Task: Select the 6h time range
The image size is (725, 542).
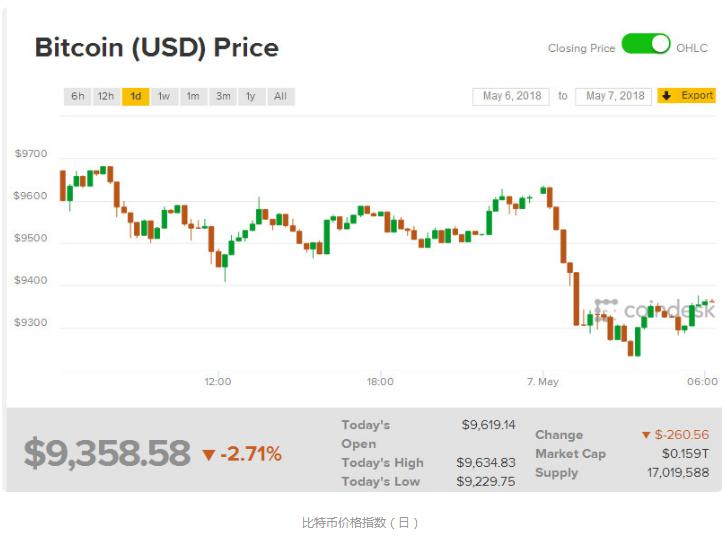Action: 77,97
